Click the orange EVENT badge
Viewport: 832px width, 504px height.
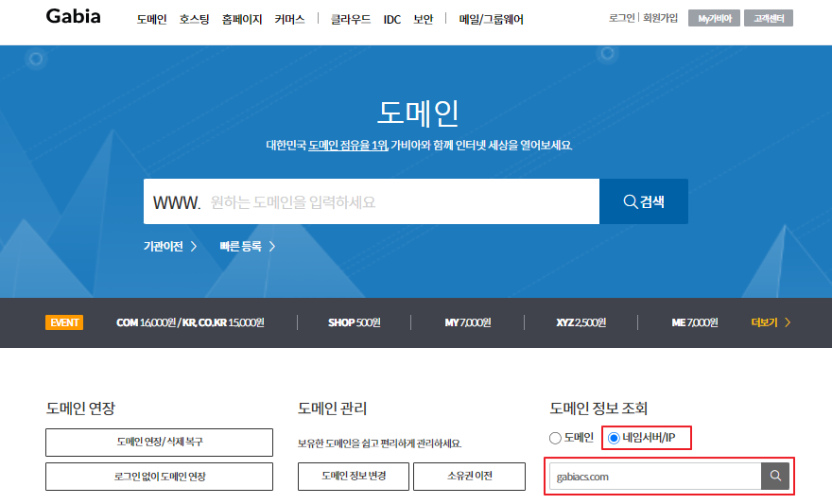(x=64, y=322)
